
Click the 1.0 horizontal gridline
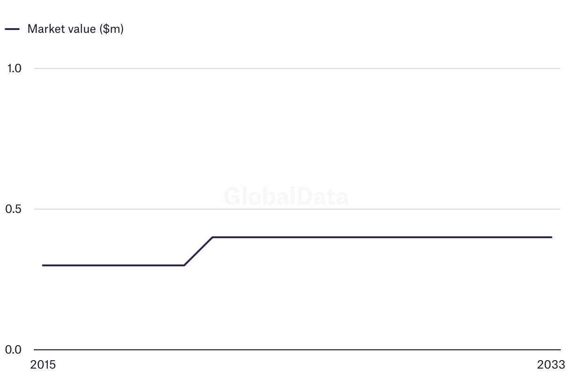297,68
